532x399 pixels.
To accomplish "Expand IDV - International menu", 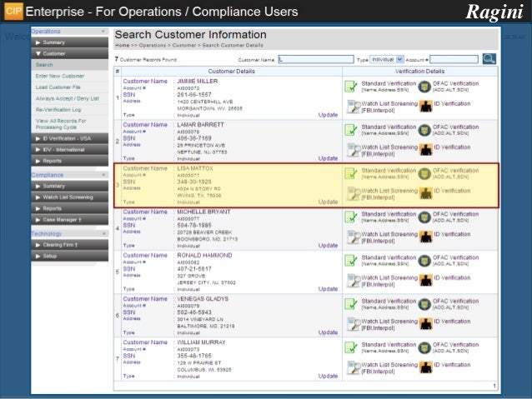I will (69, 149).
